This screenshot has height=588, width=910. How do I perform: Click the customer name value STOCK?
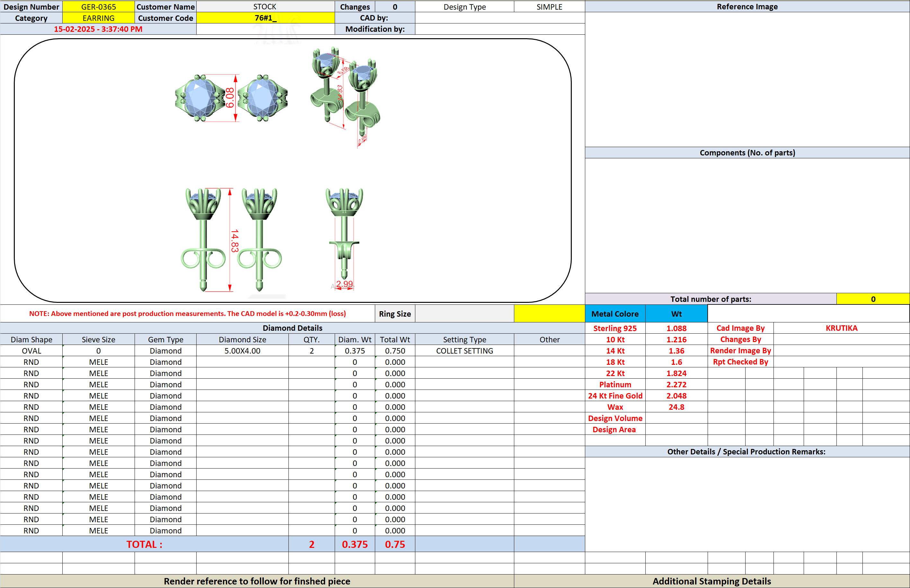(265, 6)
